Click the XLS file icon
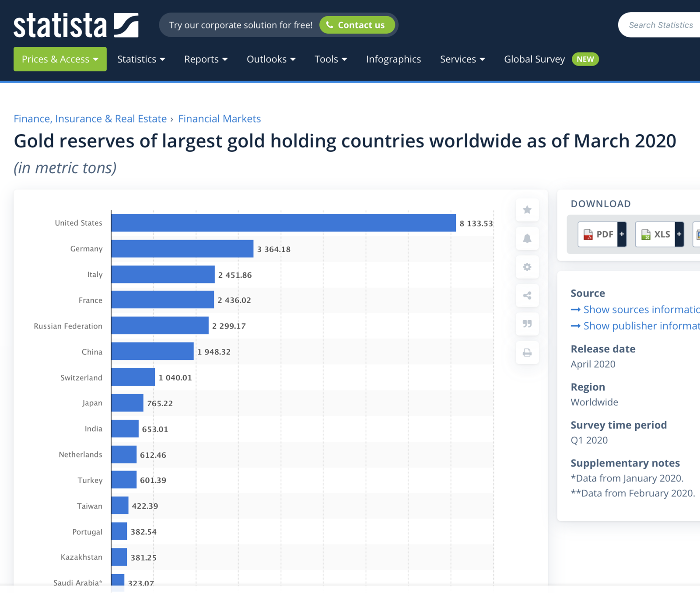This screenshot has width=700, height=593. (x=646, y=234)
